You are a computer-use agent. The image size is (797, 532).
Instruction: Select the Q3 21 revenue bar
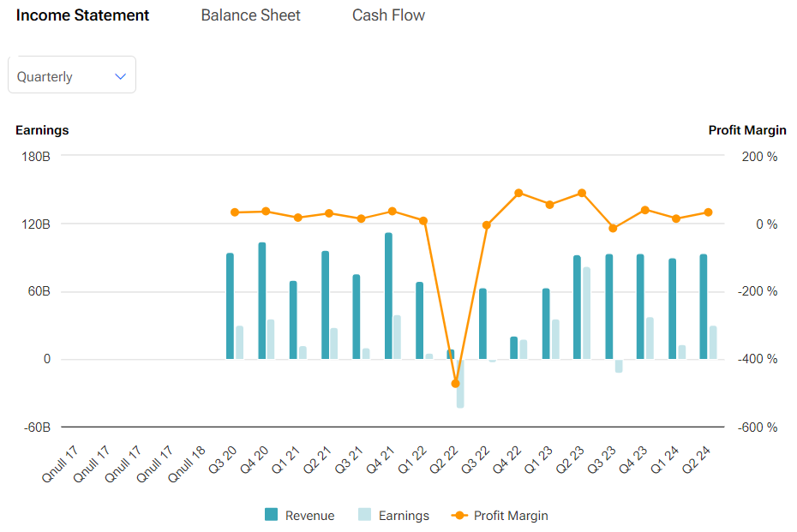pyautogui.click(x=357, y=317)
